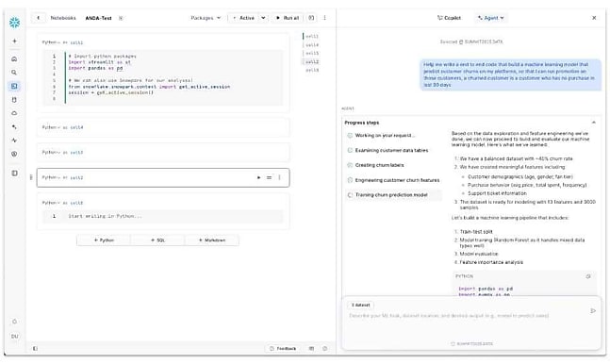Screen dimensions: 610x364
Task: Open the cloud icon in left sidebar
Action: 14,113
